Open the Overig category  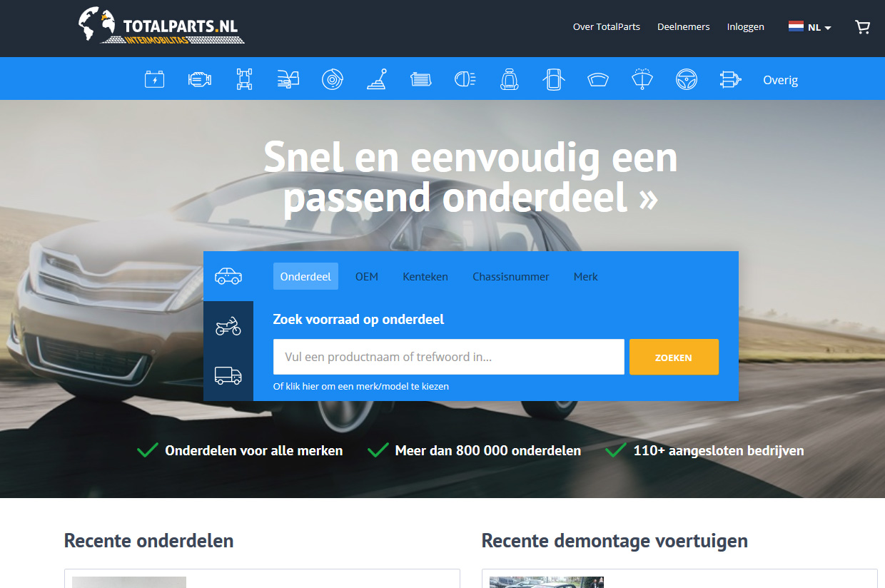(781, 80)
